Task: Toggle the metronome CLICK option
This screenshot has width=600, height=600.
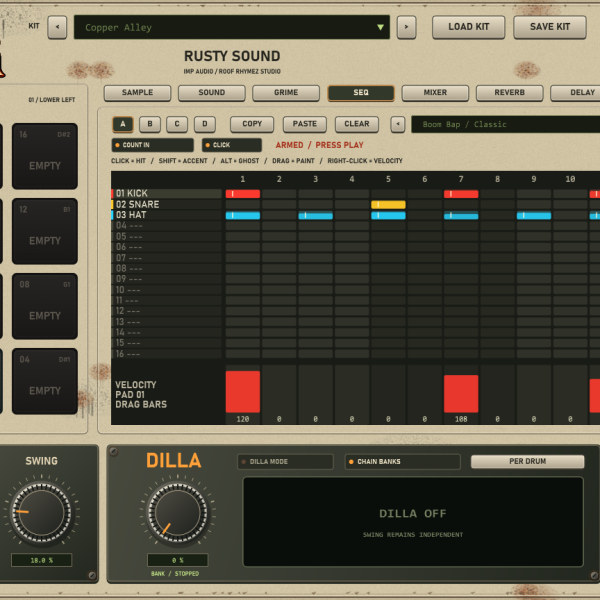Action: point(232,145)
